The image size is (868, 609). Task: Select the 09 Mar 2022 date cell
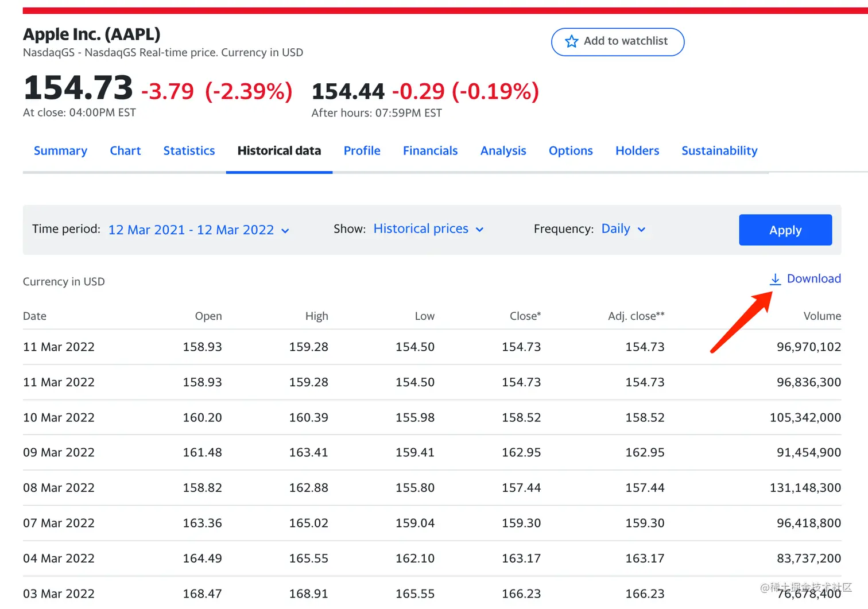tap(59, 452)
